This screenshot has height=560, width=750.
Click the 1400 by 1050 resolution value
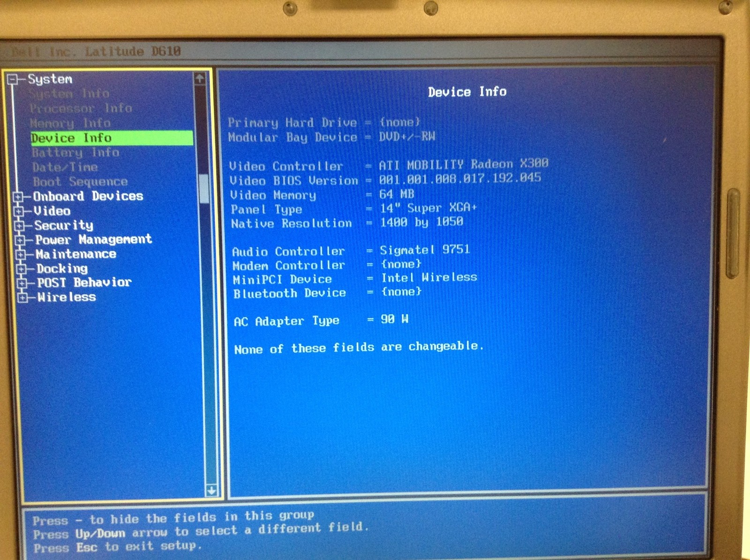pyautogui.click(x=422, y=222)
